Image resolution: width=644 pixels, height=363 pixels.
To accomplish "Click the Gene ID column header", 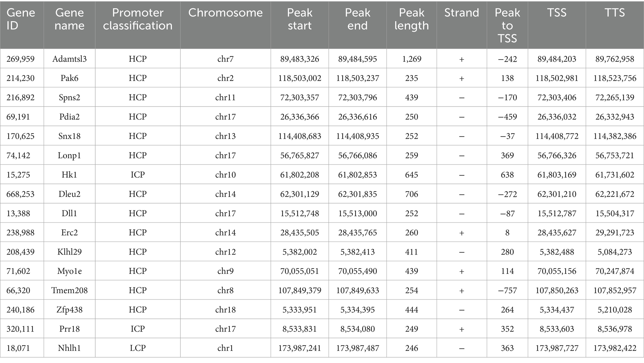I will pos(21,19).
